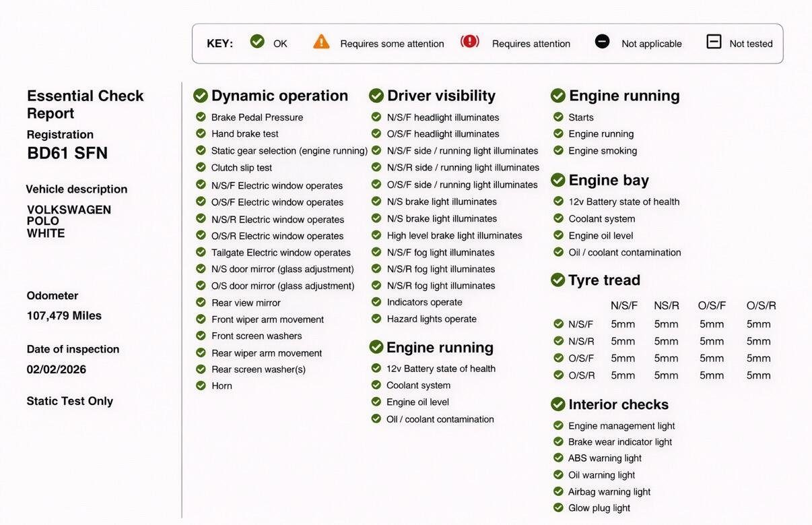Select the Clutch slip test check mark
Screen dimensions: 812x525
[201, 167]
